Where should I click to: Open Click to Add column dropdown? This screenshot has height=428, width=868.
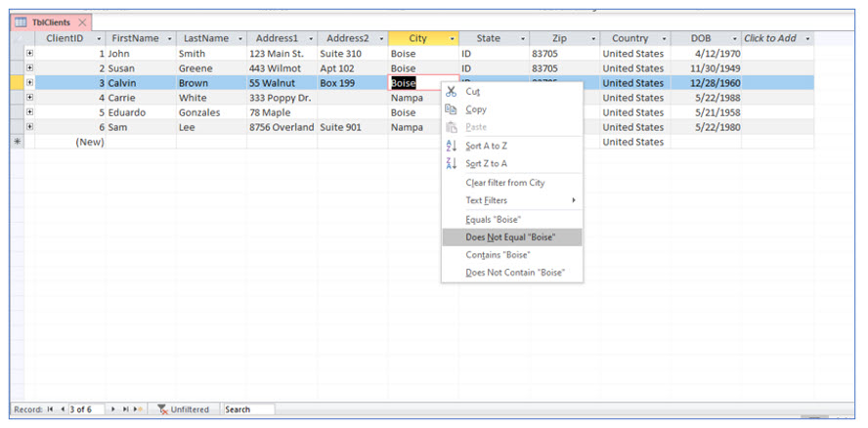(807, 39)
